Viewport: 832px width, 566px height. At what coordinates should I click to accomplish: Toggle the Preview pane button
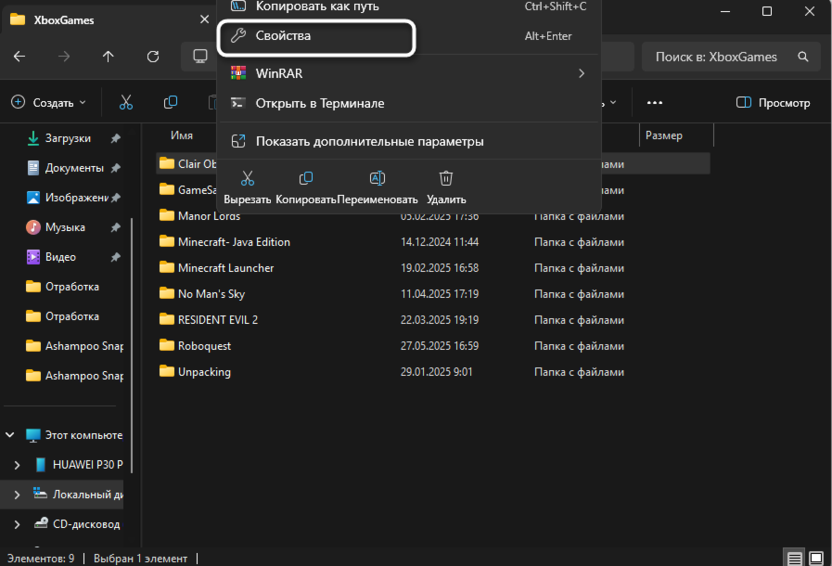tap(773, 102)
